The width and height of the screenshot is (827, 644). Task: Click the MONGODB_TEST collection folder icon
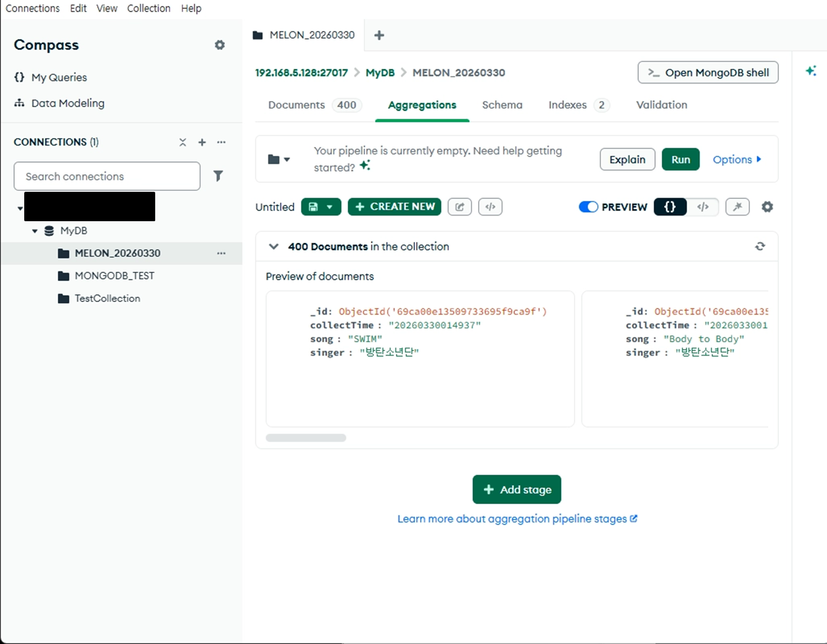tap(63, 276)
